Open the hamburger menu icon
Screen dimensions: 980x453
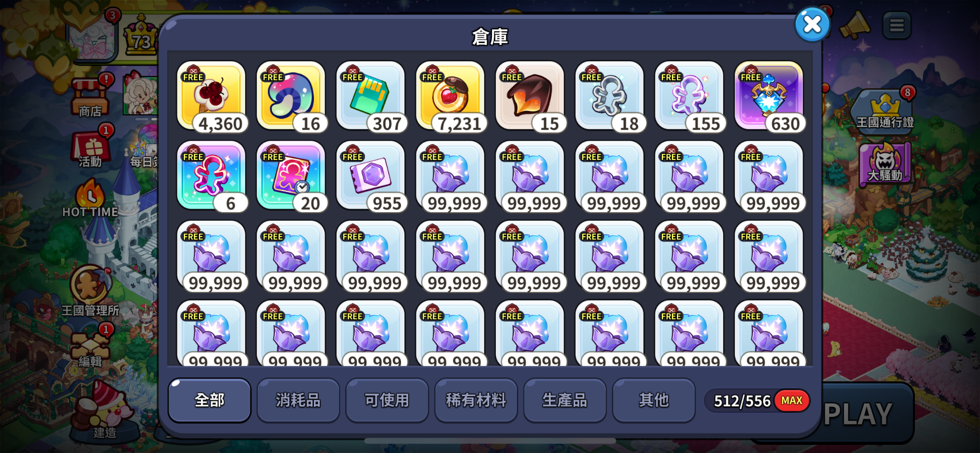point(897,25)
